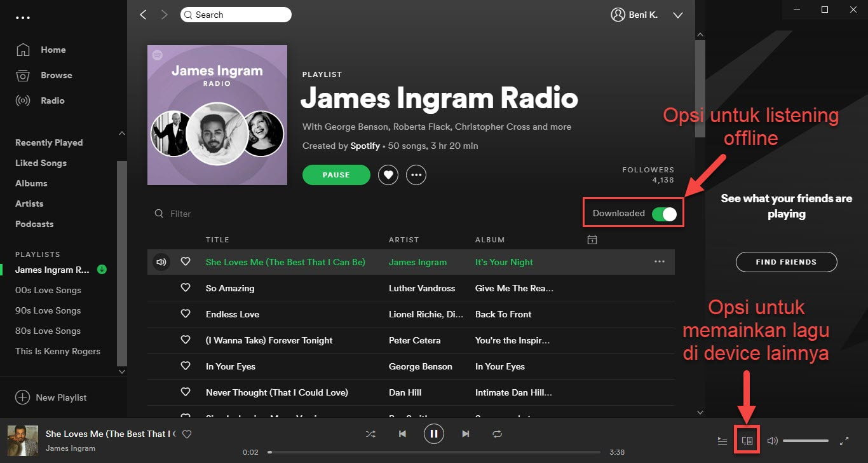This screenshot has height=463, width=868.
Task: Sort by ALBUM column header
Action: (490, 240)
